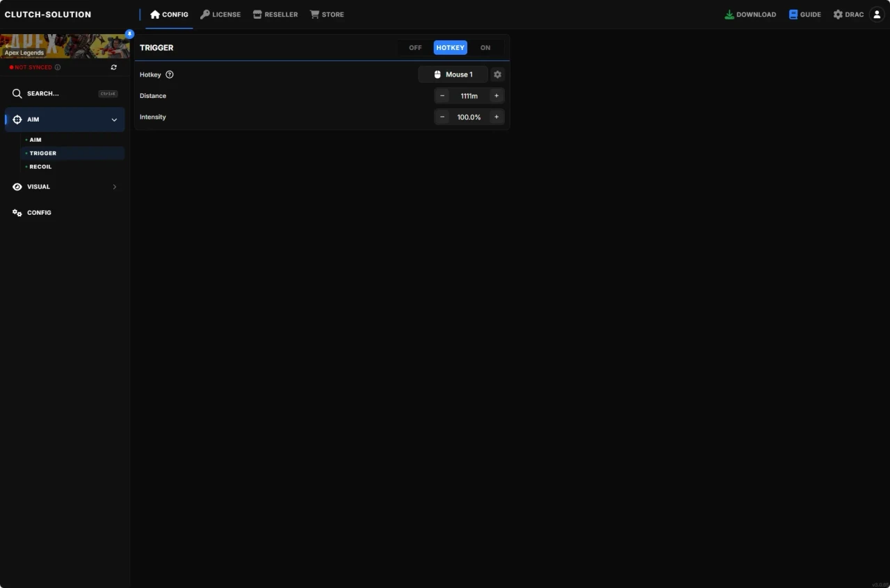Click the search magnifier icon in sidebar
Screen dimensions: 890x588
17,93
